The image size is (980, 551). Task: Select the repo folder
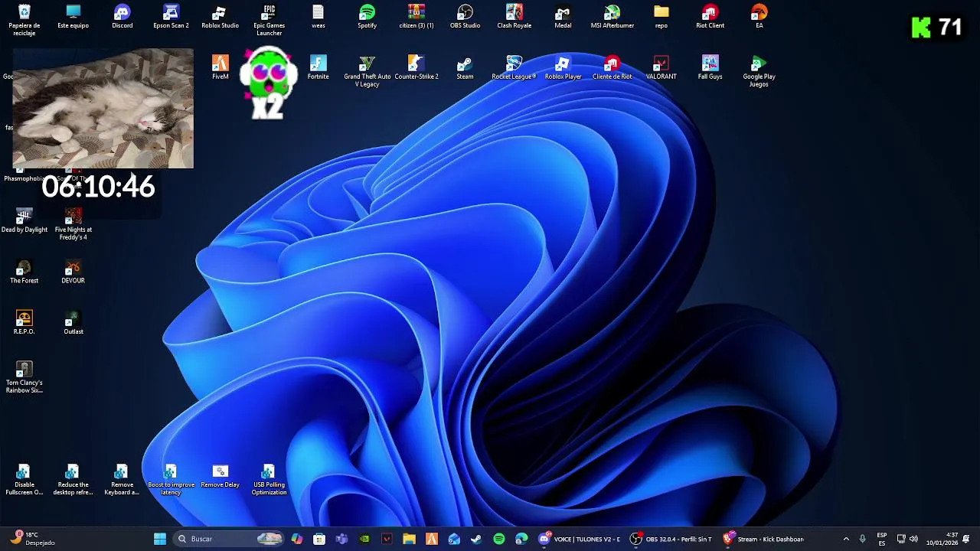tap(661, 17)
